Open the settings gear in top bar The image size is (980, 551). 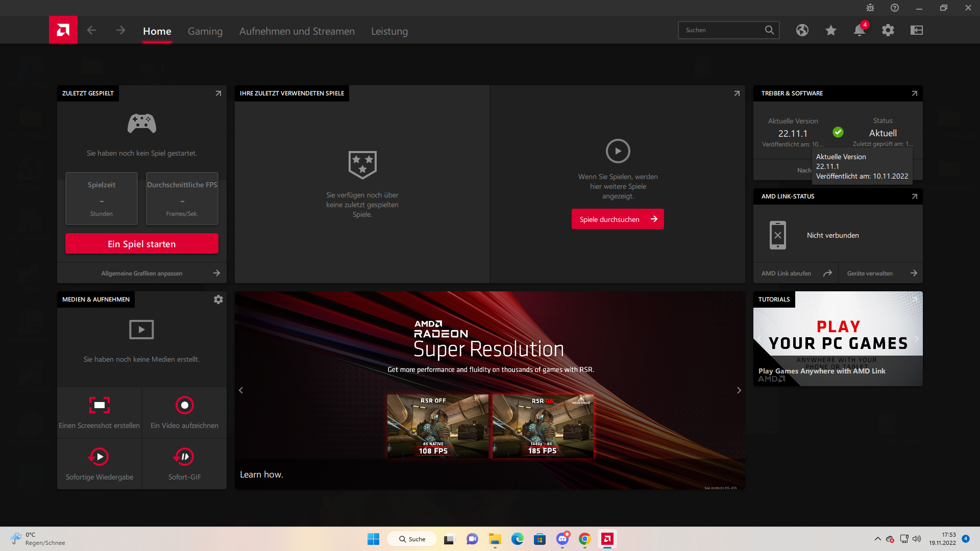coord(888,31)
